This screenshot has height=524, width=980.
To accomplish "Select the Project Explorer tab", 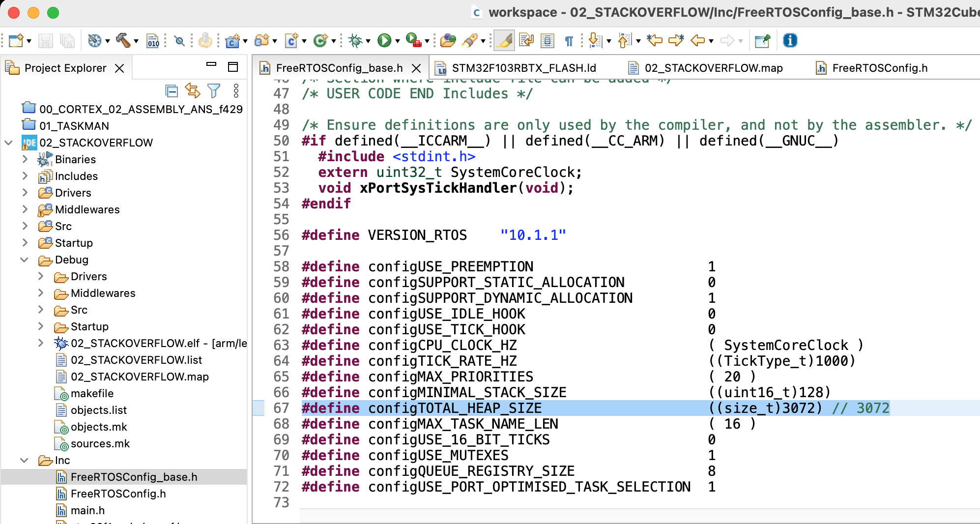I will pyautogui.click(x=65, y=68).
